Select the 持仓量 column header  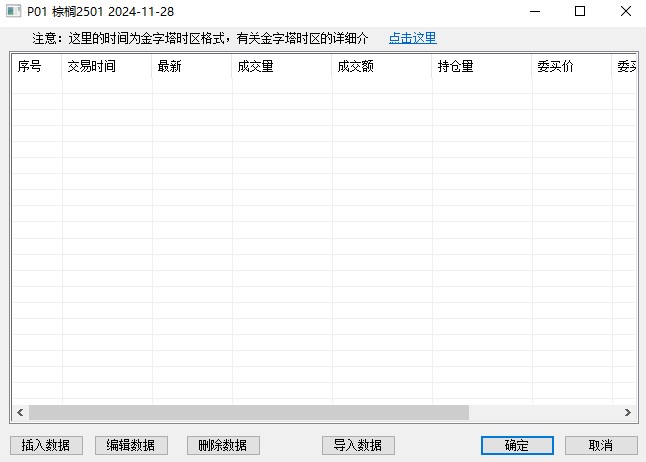point(482,66)
